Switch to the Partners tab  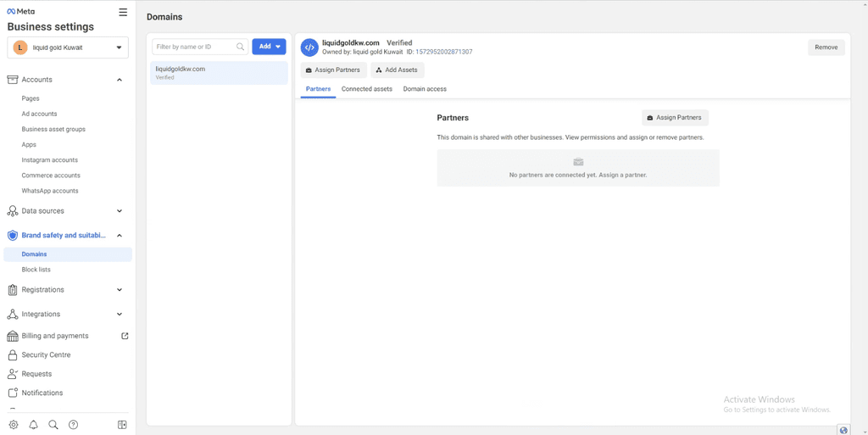(319, 89)
